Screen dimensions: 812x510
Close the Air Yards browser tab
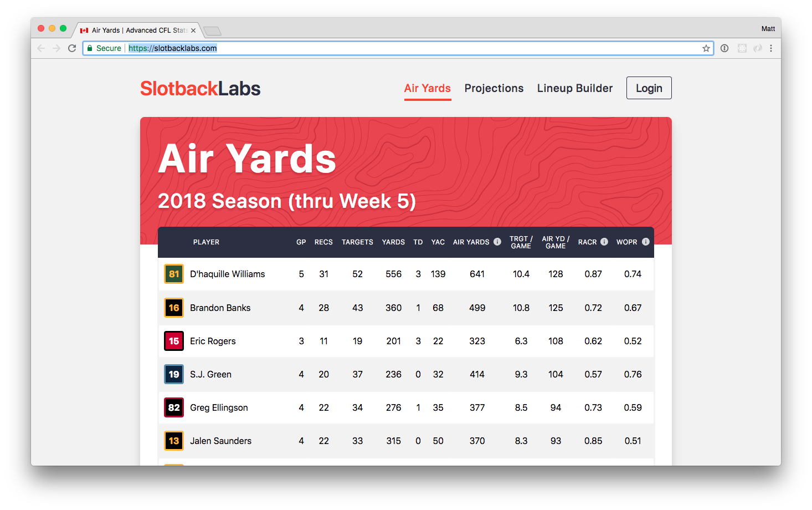coord(193,30)
